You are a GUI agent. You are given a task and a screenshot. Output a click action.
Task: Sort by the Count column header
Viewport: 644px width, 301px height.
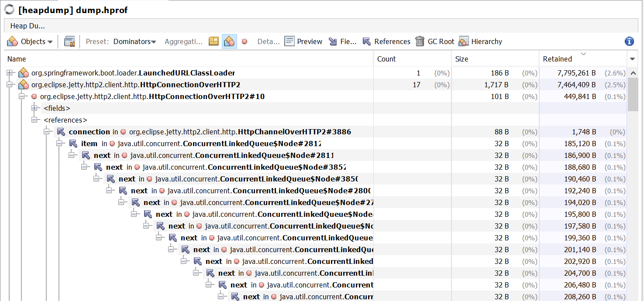coord(413,59)
